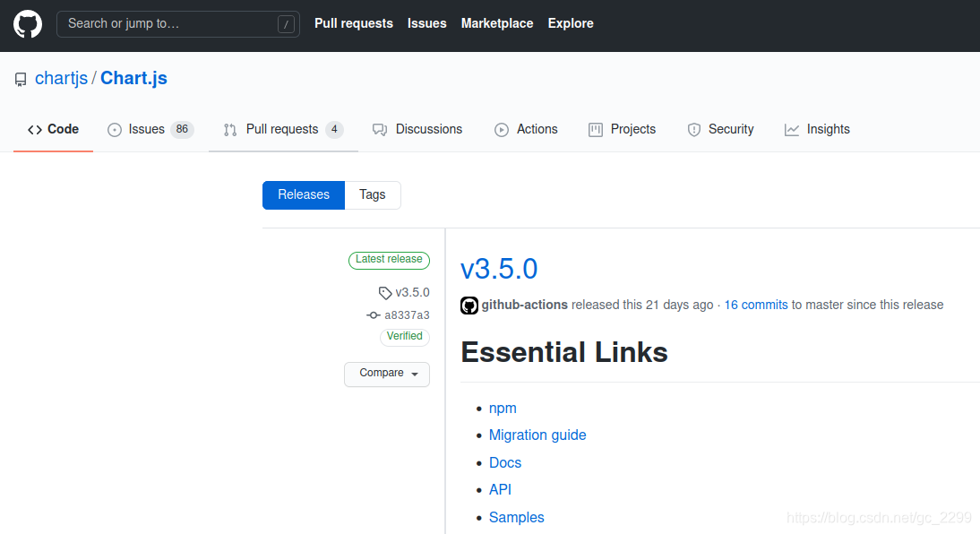Open the Security tab
This screenshot has width=980, height=534.
pos(720,129)
